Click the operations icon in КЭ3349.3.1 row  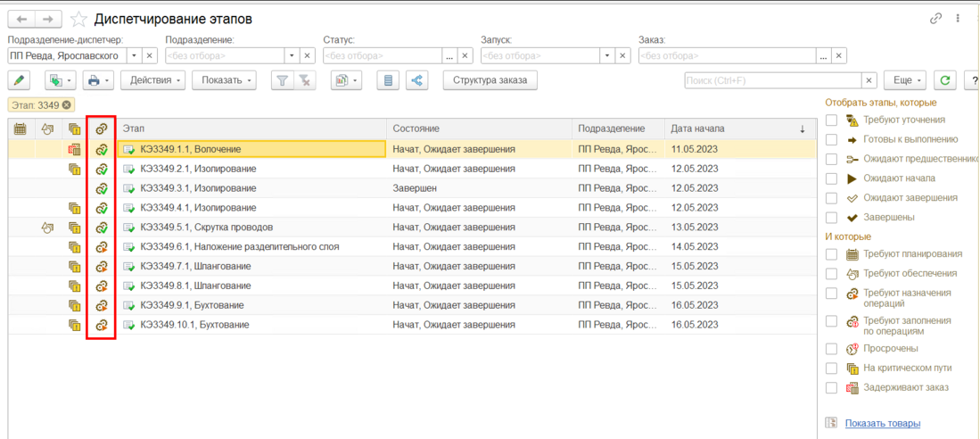pyautogui.click(x=102, y=188)
